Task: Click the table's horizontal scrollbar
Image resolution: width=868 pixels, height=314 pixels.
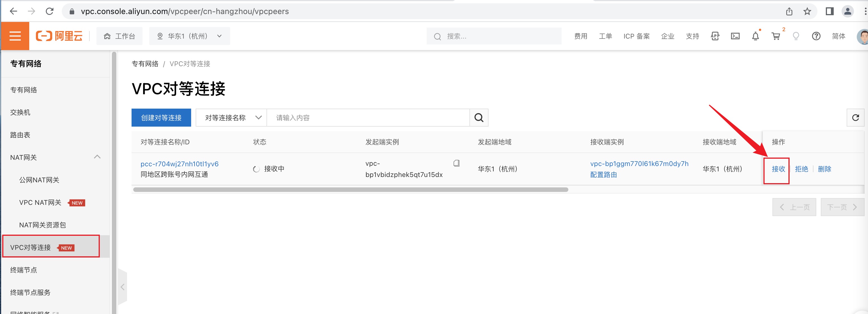Action: coord(351,190)
